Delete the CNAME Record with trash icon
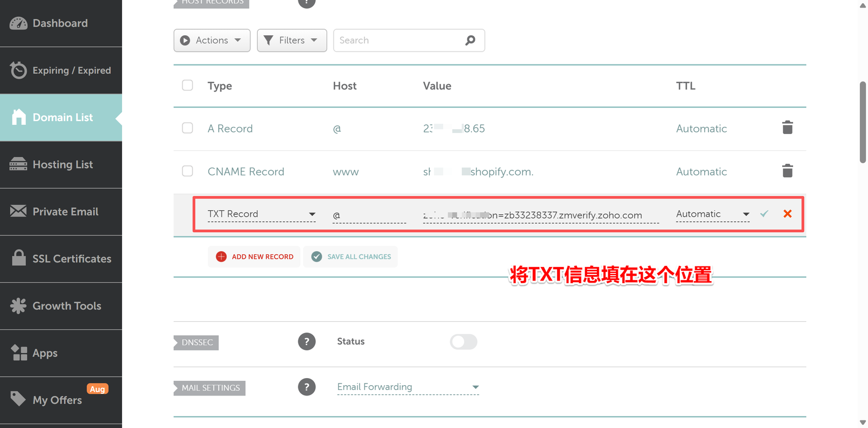Viewport: 868px width, 428px height. [x=788, y=171]
